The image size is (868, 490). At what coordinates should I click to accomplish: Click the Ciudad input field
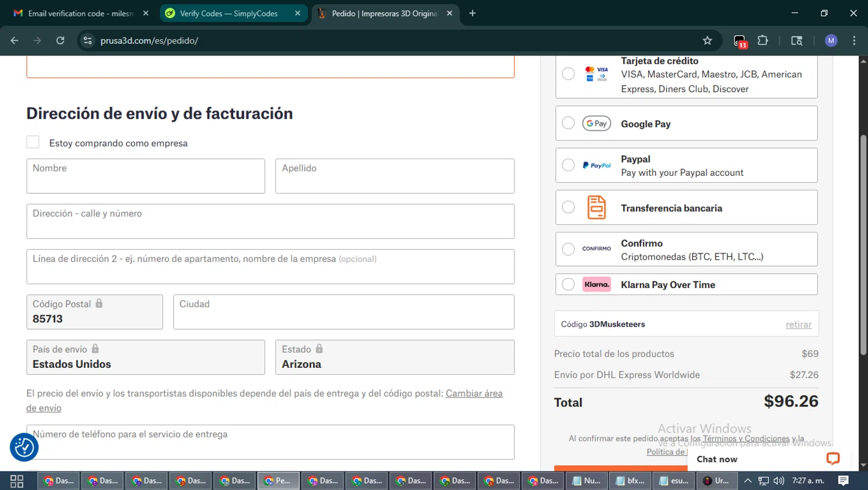tap(344, 312)
